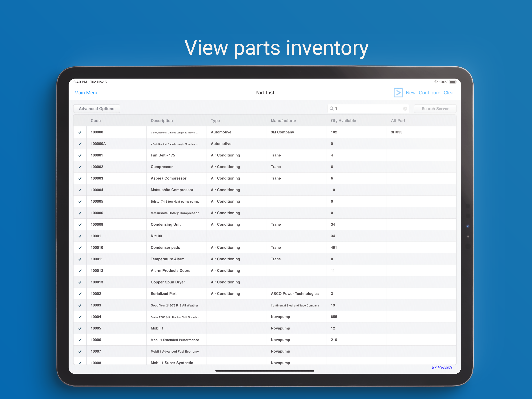Tap the home indicator bar
Screen dimensions: 532x399
[265, 371]
